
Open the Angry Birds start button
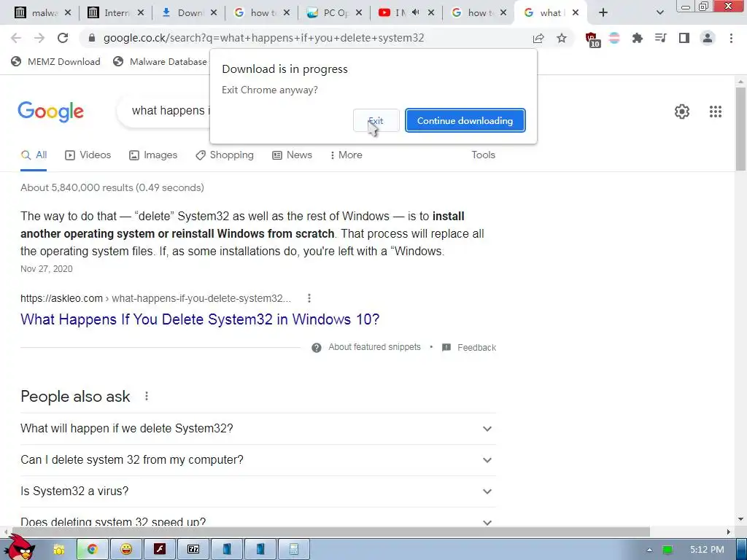tap(21, 547)
